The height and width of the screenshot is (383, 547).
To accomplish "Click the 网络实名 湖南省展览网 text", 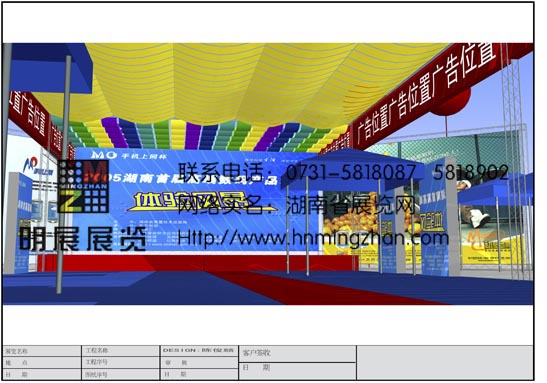I will coord(297,205).
